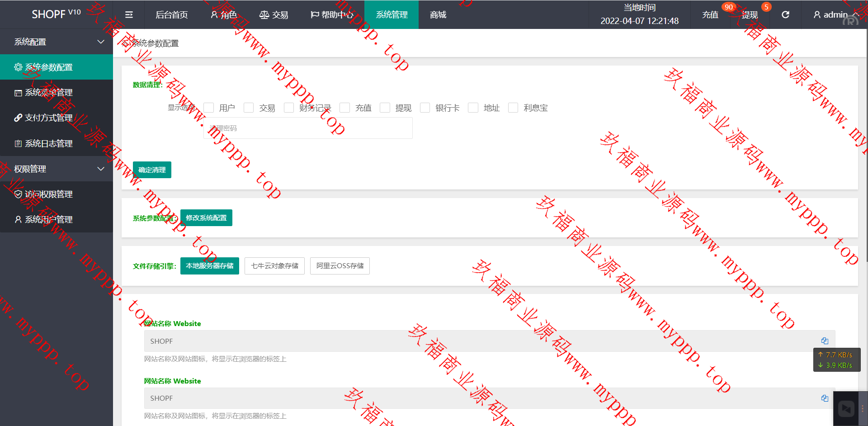The image size is (868, 426).
Task: Toggle the sidebar collapse hamburger icon
Action: coord(129,15)
